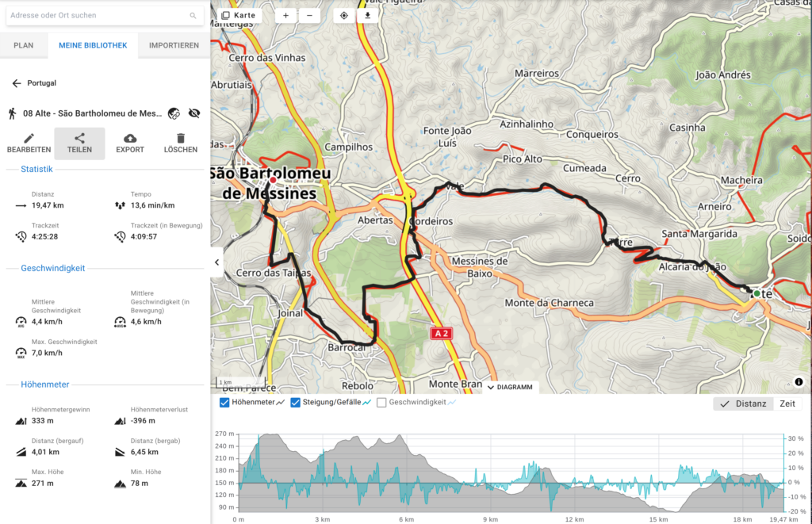The image size is (812, 524).
Task: Switch to the Plan tab
Action: click(x=24, y=45)
